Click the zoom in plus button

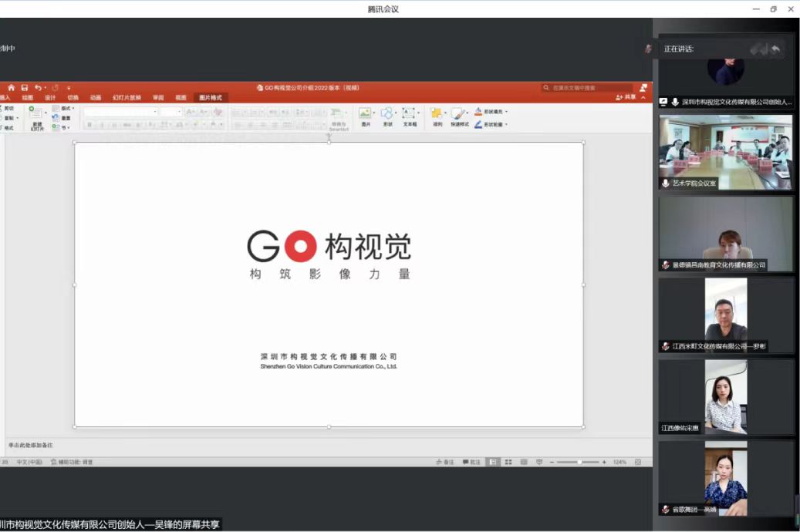coord(604,462)
